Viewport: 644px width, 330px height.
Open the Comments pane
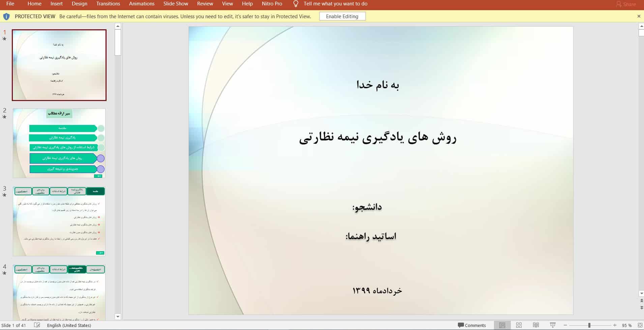pos(472,325)
